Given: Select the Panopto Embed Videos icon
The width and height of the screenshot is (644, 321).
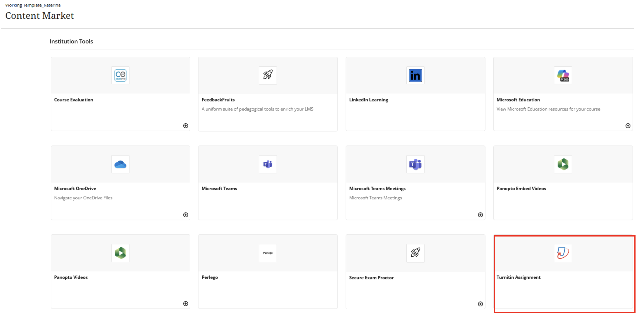Looking at the screenshot, I should [x=563, y=164].
